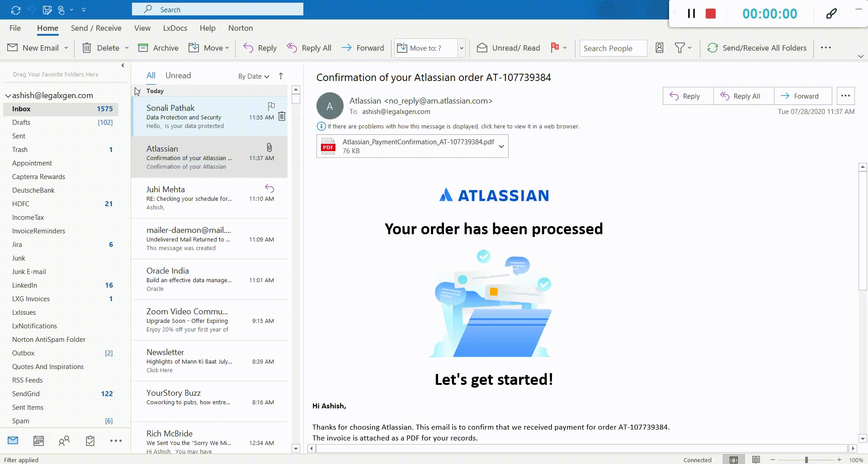The height and width of the screenshot is (464, 868).
Task: Open the People view in navigation bar
Action: [x=64, y=440]
